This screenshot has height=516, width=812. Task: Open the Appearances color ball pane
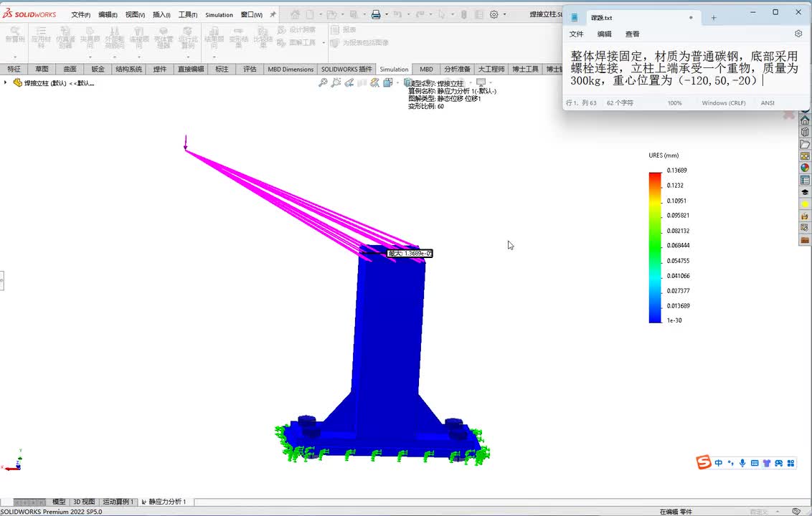[x=805, y=168]
